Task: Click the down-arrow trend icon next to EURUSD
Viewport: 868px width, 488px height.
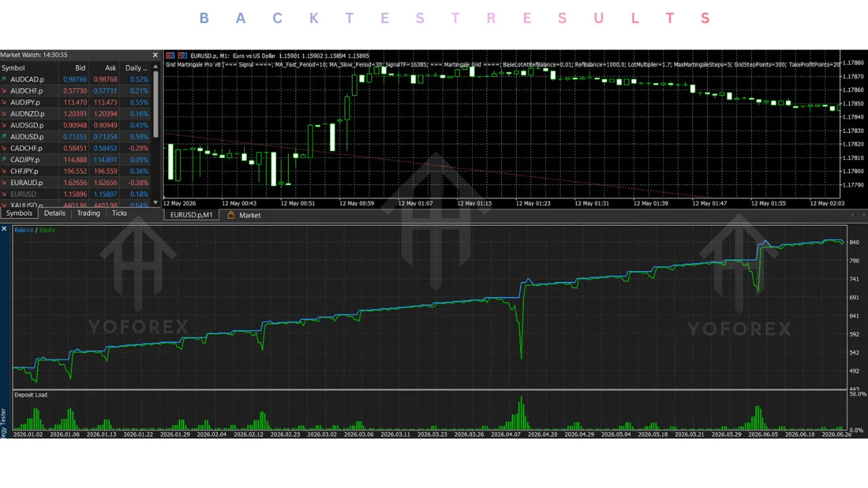Action: pyautogui.click(x=4, y=195)
